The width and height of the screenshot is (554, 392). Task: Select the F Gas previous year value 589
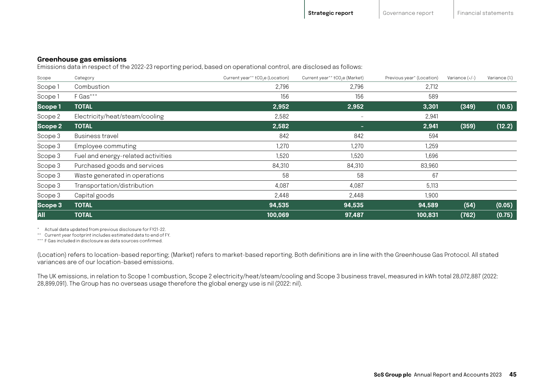[433, 97]
